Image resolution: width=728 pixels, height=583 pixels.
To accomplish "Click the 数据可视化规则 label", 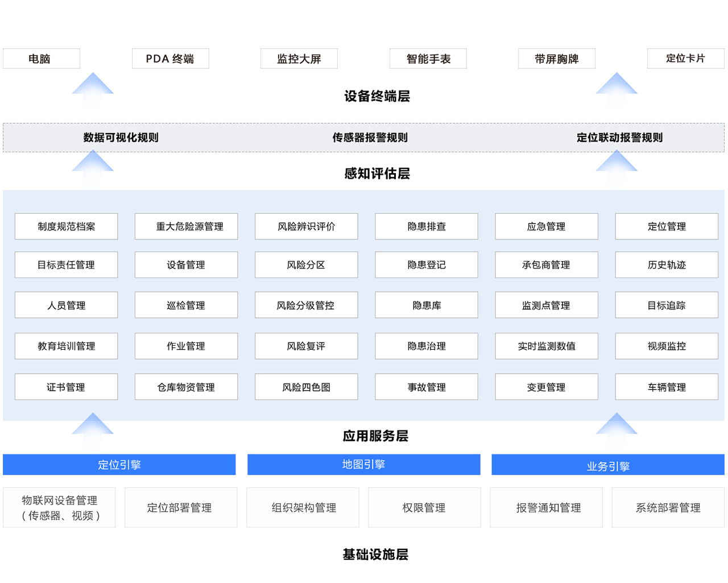I will point(121,138).
